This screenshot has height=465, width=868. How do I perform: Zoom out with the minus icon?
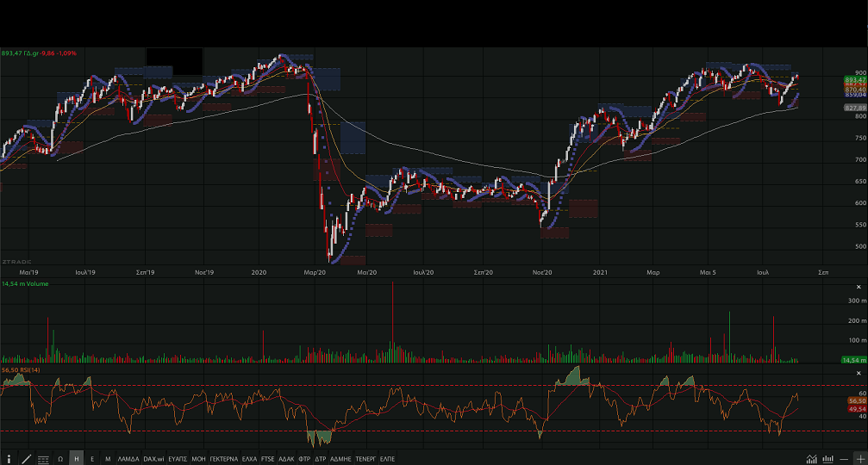(843, 459)
